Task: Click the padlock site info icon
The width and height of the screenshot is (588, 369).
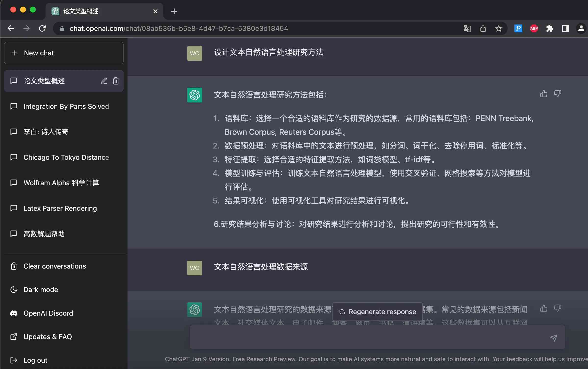Action: tap(62, 29)
